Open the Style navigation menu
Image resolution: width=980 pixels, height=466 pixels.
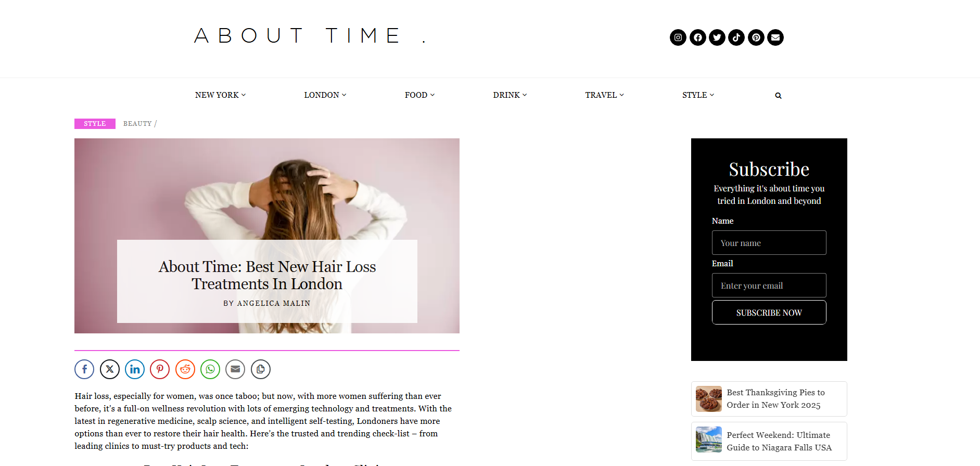(x=698, y=95)
